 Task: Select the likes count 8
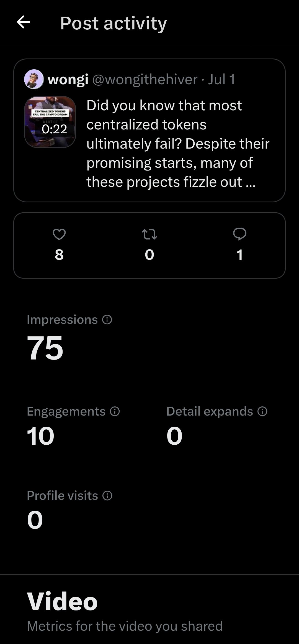coord(59,254)
